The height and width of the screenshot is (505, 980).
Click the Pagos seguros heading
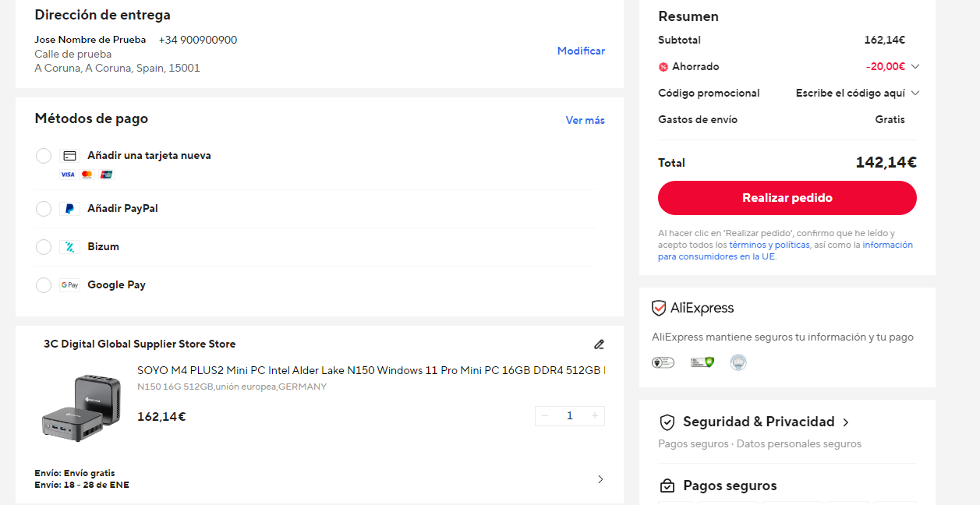pos(730,486)
